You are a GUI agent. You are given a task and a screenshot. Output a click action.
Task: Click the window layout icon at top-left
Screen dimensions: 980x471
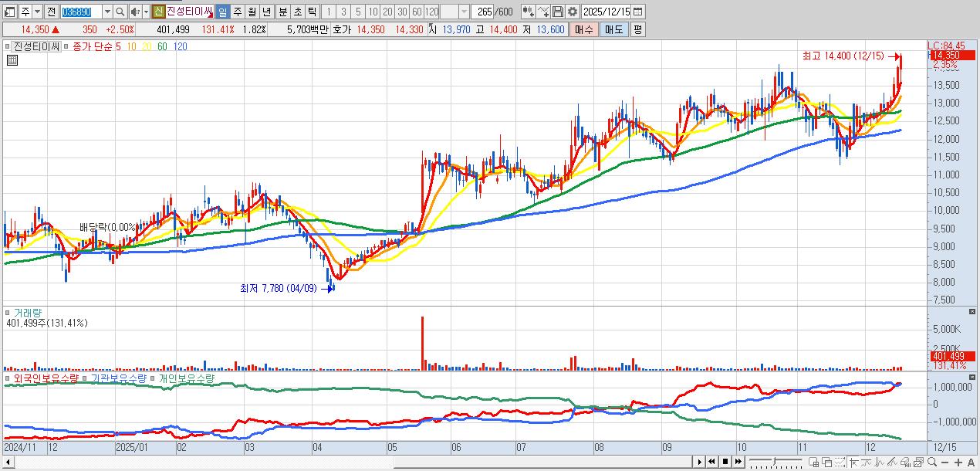[x=10, y=12]
